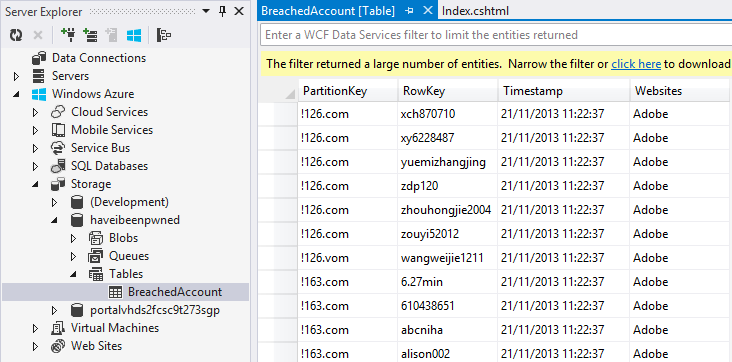Image resolution: width=732 pixels, height=362 pixels.
Task: Click the row header for abcniha
Action: [279, 330]
